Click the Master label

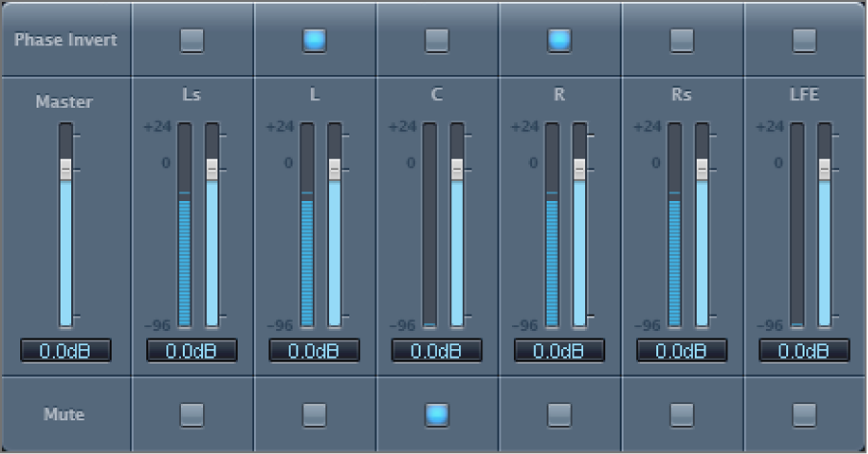[x=64, y=102]
